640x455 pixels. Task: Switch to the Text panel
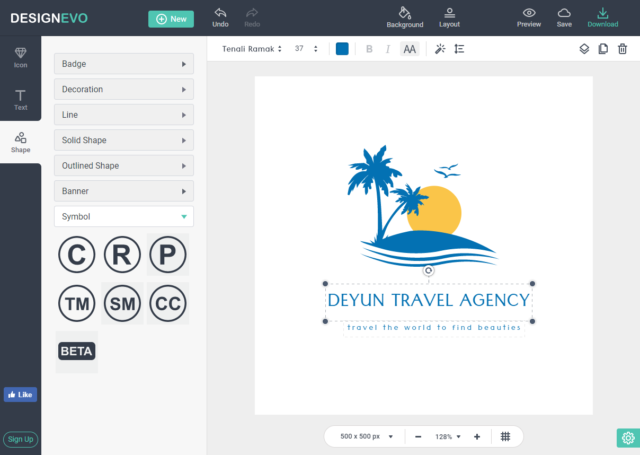pyautogui.click(x=20, y=100)
